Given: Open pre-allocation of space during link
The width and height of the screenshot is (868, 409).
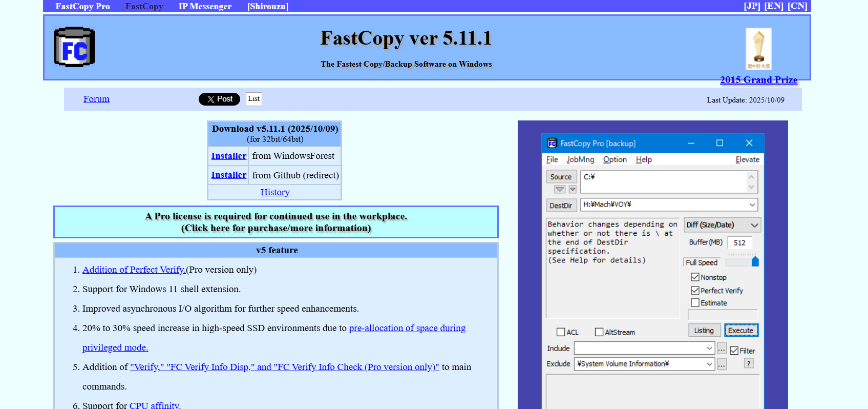Looking at the screenshot, I should pyautogui.click(x=407, y=328).
